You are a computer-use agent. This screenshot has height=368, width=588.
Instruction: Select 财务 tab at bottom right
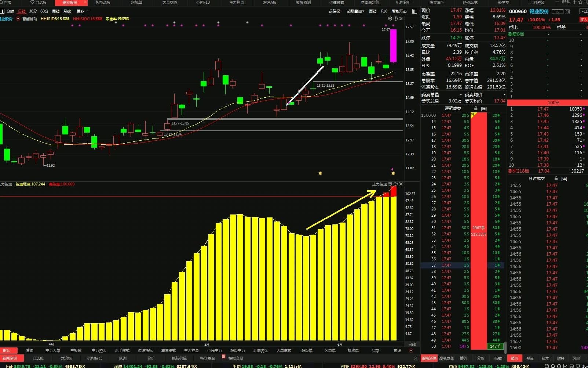pyautogui.click(x=561, y=358)
